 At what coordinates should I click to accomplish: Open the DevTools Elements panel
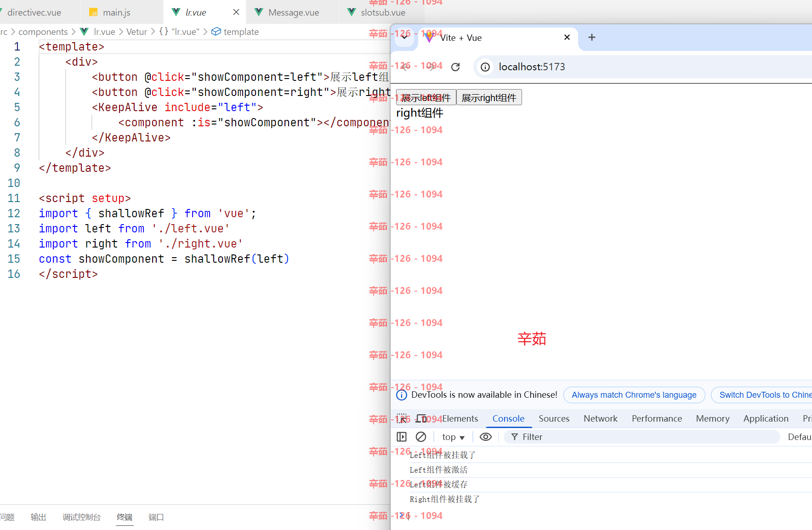(x=460, y=418)
